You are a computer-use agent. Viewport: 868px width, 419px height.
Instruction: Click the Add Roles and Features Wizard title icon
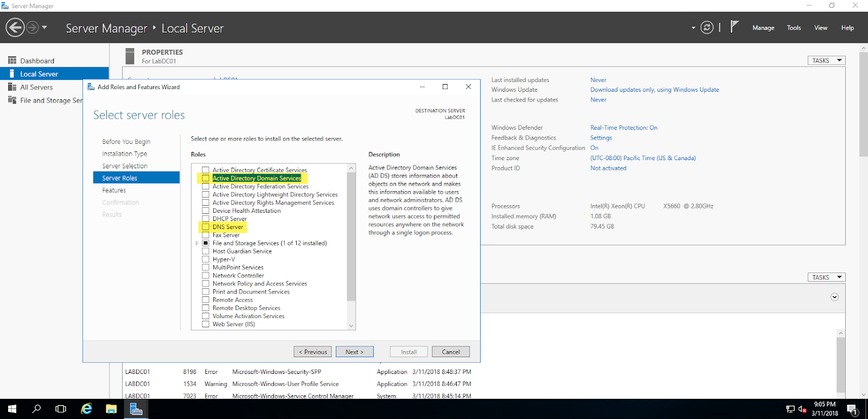point(91,87)
